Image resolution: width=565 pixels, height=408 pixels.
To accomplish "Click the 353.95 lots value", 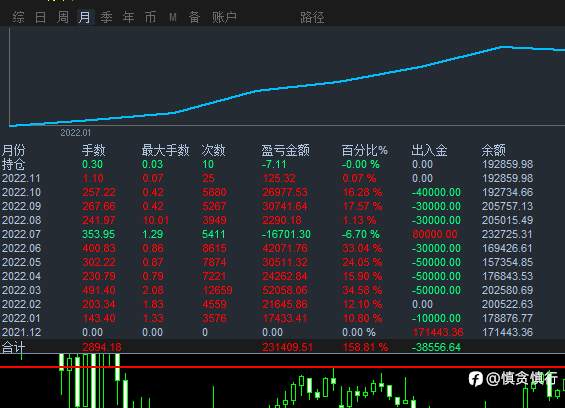I will (98, 234).
